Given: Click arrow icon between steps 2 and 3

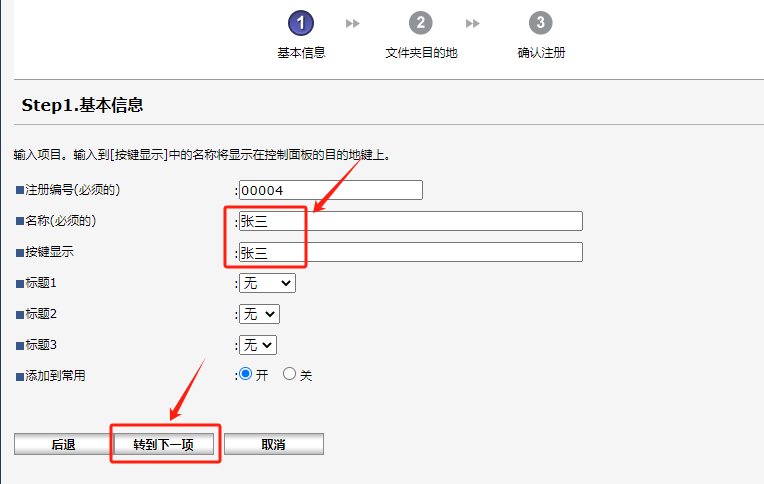Looking at the screenshot, I should pos(473,23).
